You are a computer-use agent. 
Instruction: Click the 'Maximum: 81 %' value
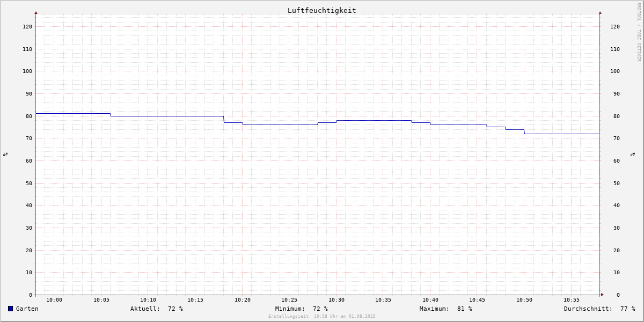[x=446, y=309]
